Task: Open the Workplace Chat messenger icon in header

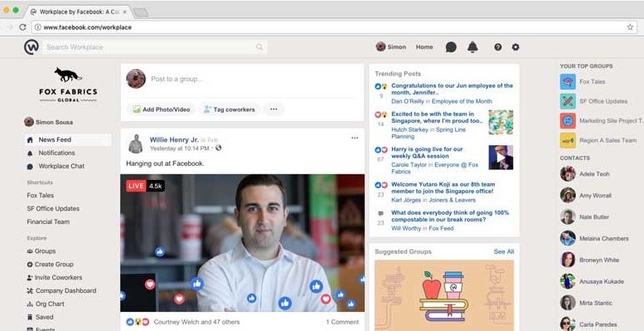Action: (451, 47)
